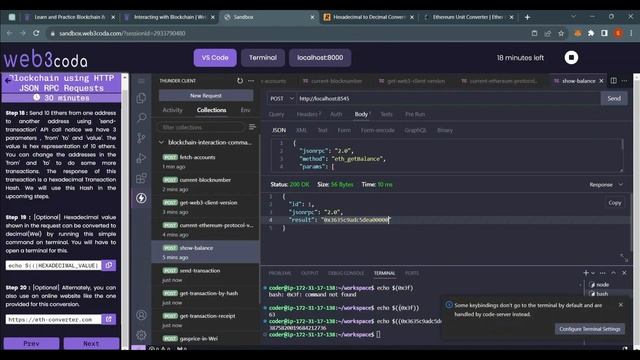
Task: Open the Accounts icon in the activity bar
Action: (141, 315)
